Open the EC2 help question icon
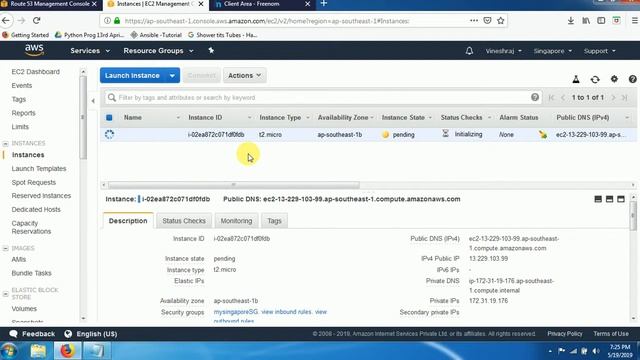Image resolution: width=640 pixels, height=360 pixels. (633, 79)
